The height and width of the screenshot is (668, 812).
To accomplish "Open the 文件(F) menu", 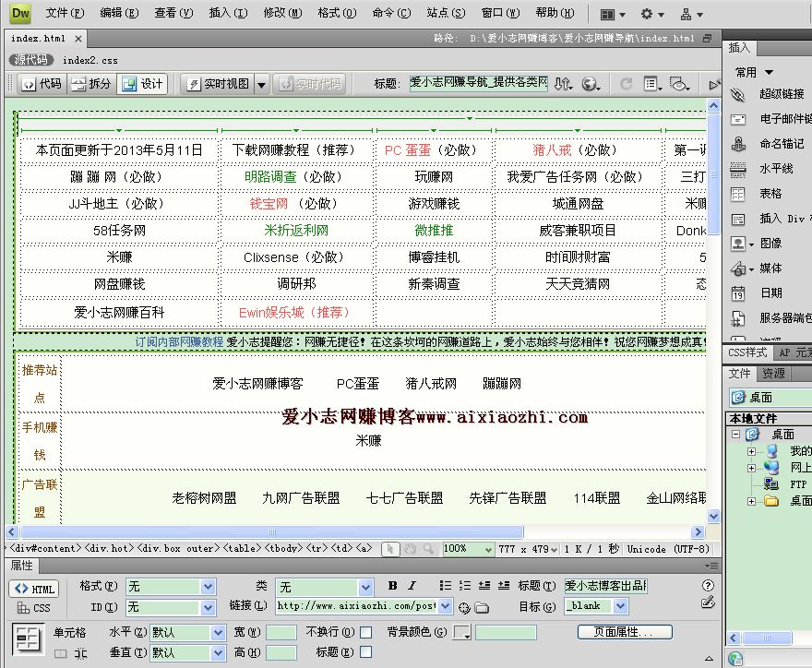I will (x=65, y=13).
